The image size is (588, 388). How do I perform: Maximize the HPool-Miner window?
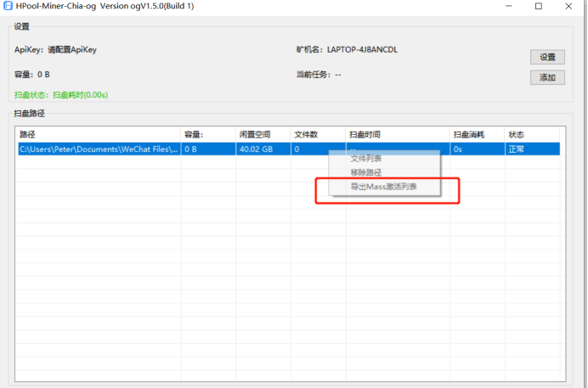pyautogui.click(x=539, y=6)
